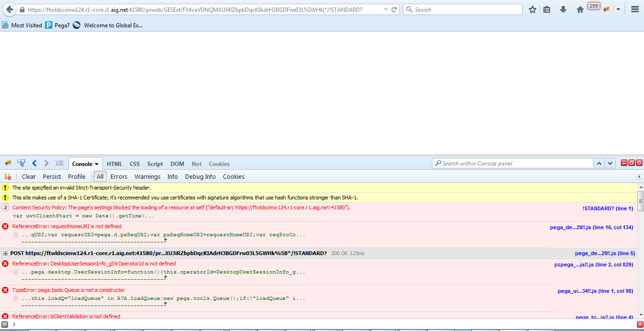644x331 pixels.
Task: Click in the Search within Console panel field
Action: [x=513, y=163]
